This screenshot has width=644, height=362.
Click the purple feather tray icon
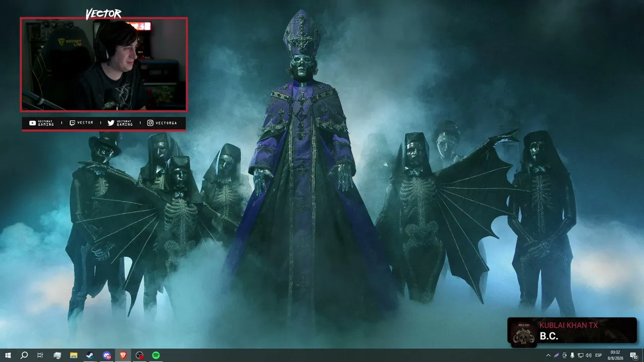tap(556, 355)
